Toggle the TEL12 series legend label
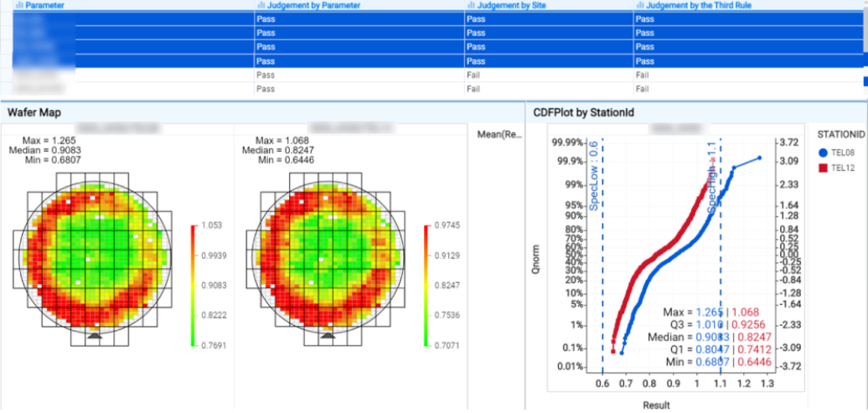 coord(845,168)
